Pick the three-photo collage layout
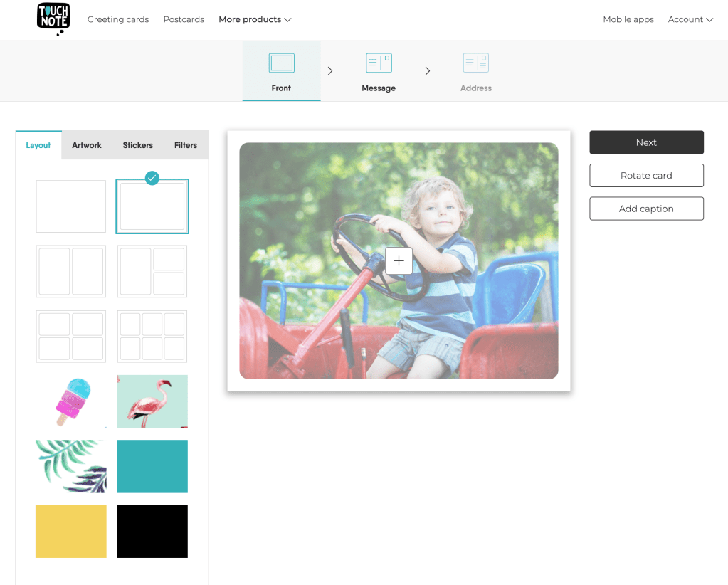The image size is (728, 585). (x=152, y=271)
